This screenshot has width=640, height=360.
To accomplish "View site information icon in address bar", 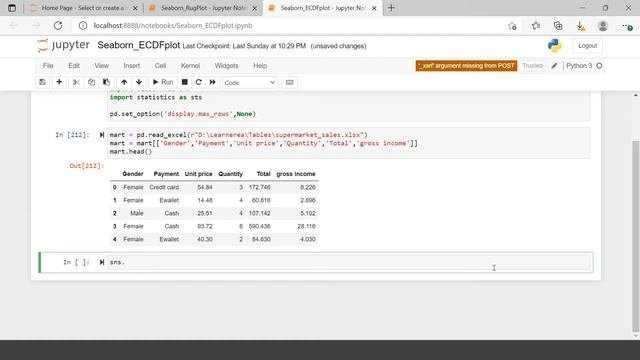I will point(83,26).
